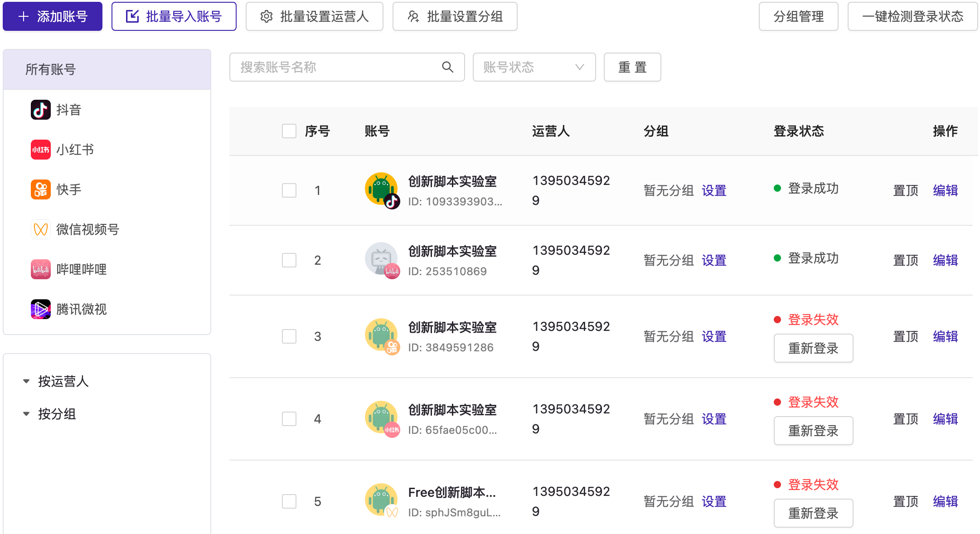Screen dimensions: 980x534
Task: Click the 微信视频号 platform icon
Action: point(41,229)
